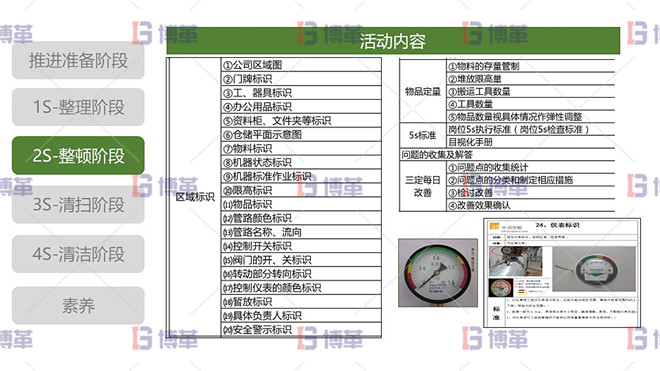Select row ④办公用品标识

pyautogui.click(x=301, y=107)
